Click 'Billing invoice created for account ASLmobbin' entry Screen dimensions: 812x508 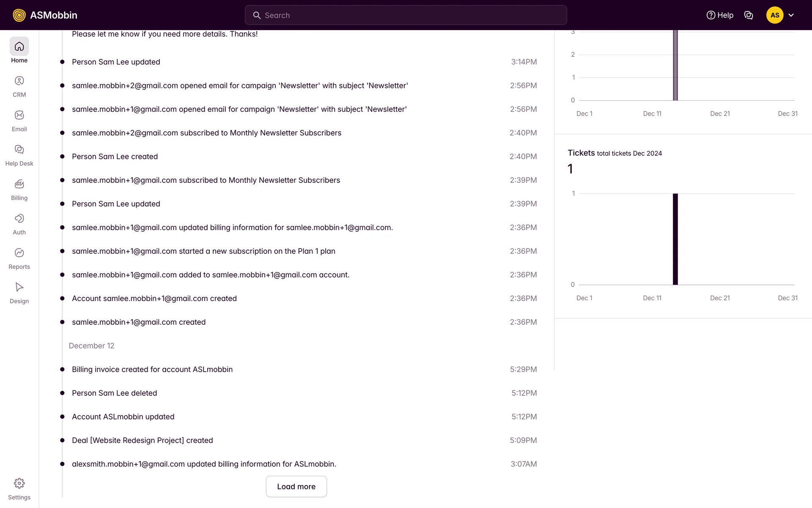click(152, 369)
